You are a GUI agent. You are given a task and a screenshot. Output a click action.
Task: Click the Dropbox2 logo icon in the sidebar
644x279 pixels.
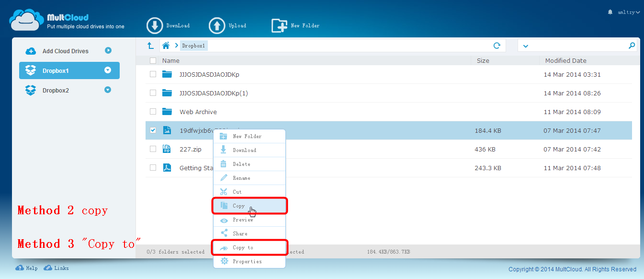31,90
